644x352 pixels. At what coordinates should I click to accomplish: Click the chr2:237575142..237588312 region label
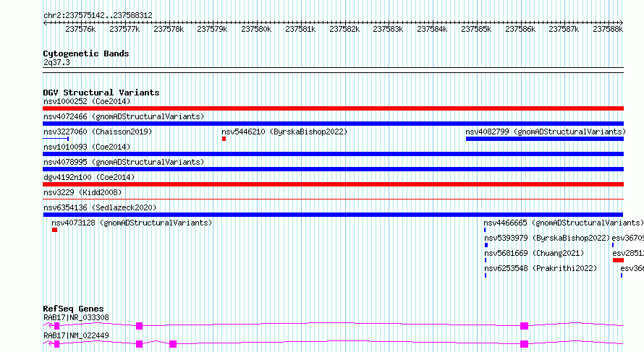coord(98,15)
